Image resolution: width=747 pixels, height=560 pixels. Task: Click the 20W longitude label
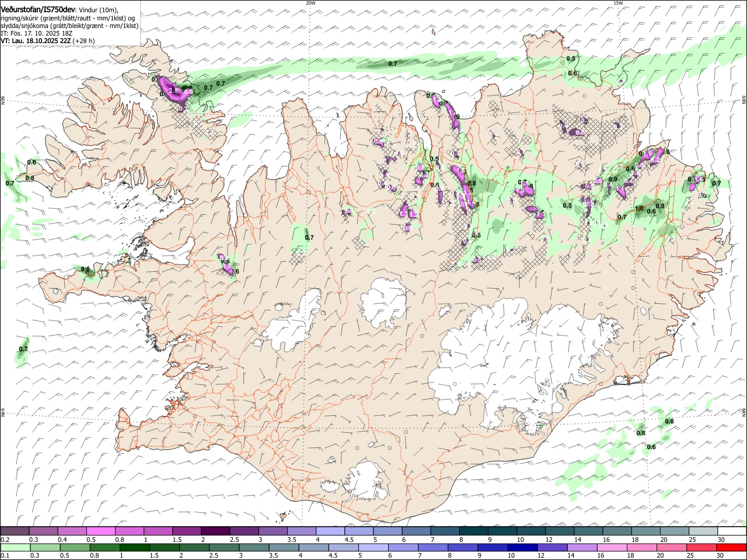[x=310, y=3]
